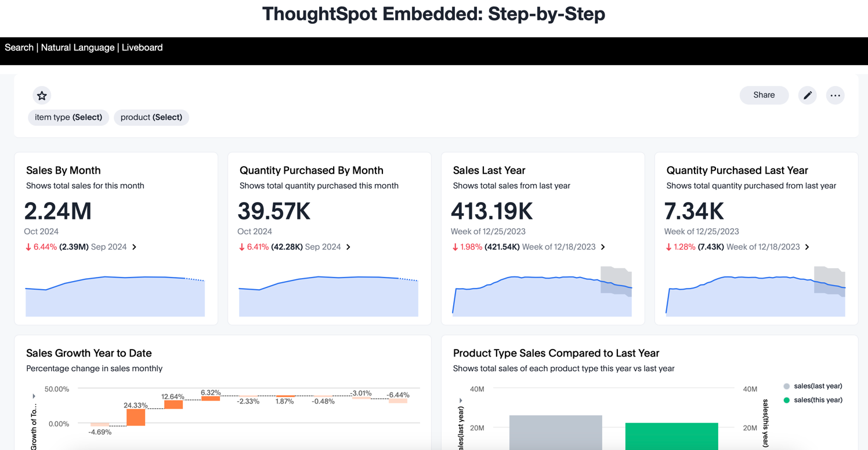Click the Share button
This screenshot has height=450, width=868.
(x=764, y=95)
